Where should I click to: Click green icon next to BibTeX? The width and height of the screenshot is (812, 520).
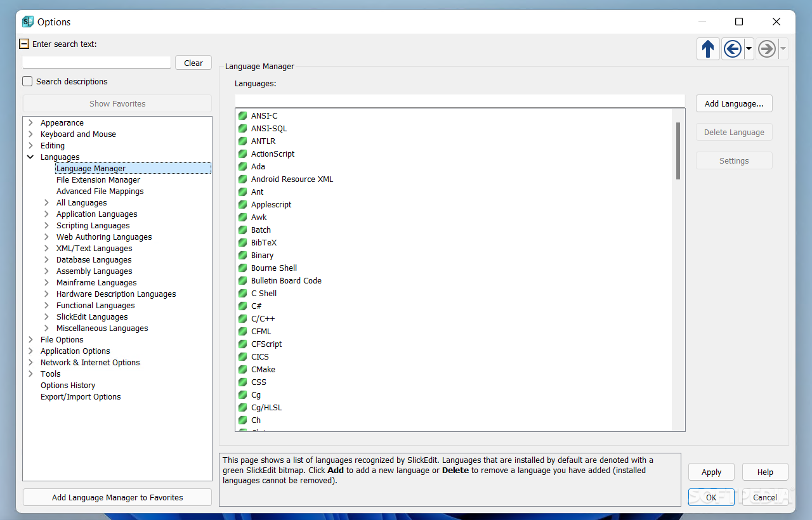click(242, 243)
